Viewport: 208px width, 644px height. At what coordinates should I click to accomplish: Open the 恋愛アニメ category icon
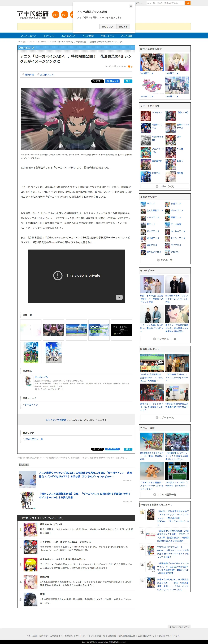[x=167, y=204]
